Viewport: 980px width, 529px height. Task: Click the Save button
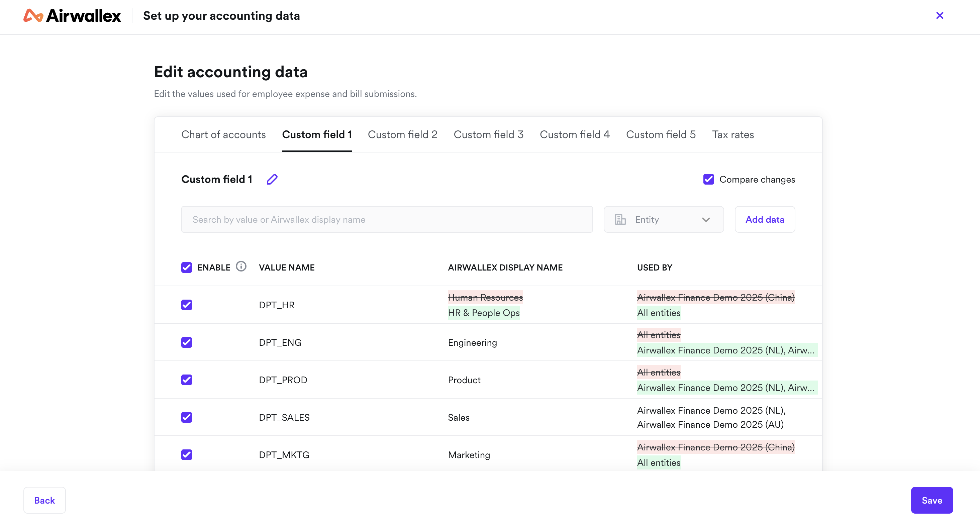click(x=932, y=500)
